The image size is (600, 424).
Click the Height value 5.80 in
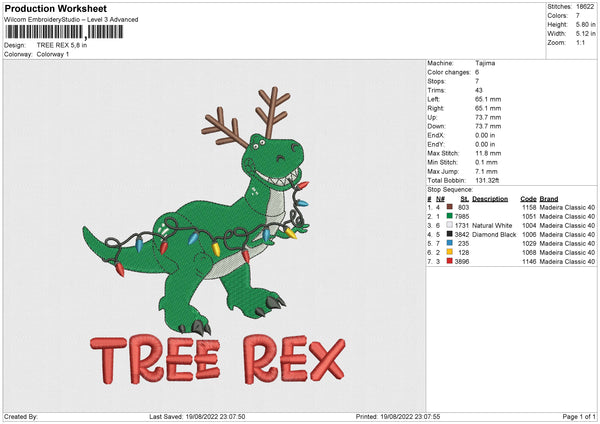coord(585,24)
